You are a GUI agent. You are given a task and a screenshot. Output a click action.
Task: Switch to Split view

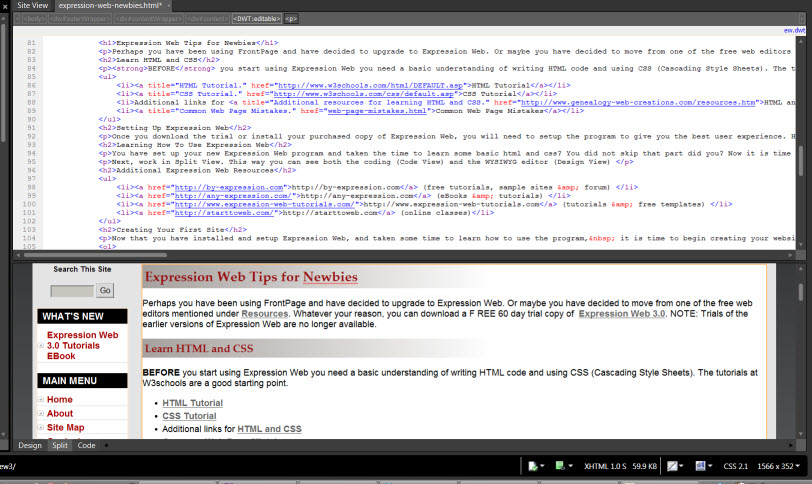coord(60,445)
